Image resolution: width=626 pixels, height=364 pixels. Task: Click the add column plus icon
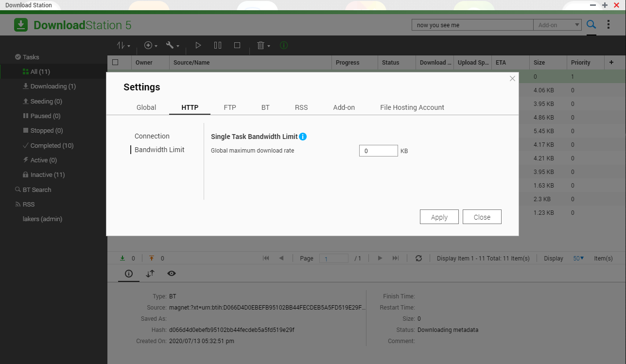coord(611,62)
